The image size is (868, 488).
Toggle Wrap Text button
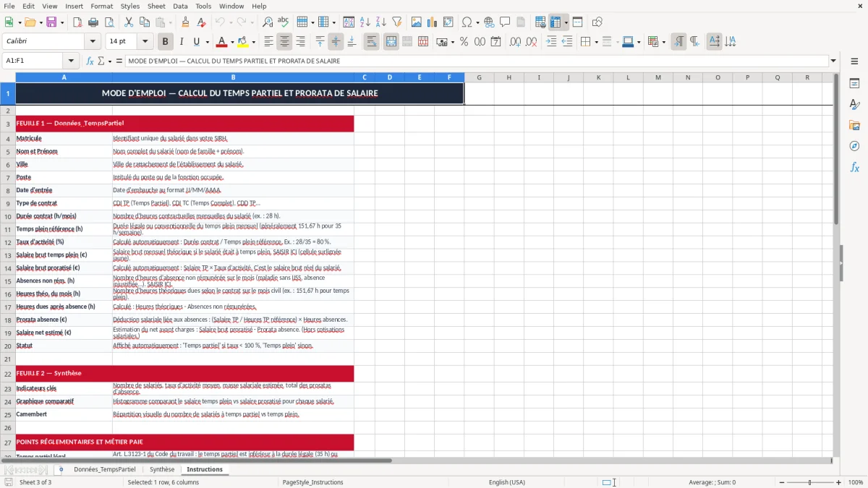tap(372, 41)
